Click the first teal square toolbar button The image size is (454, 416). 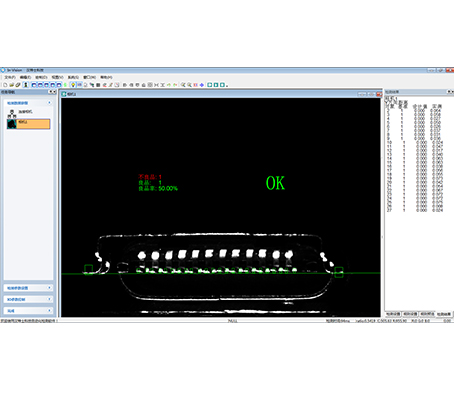tap(210, 85)
